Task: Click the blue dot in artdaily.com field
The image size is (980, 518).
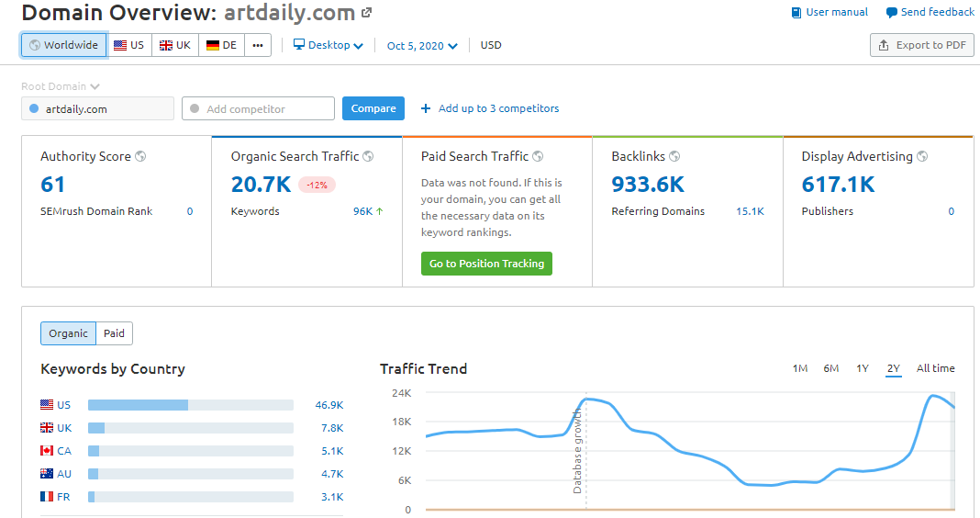Action: point(34,108)
